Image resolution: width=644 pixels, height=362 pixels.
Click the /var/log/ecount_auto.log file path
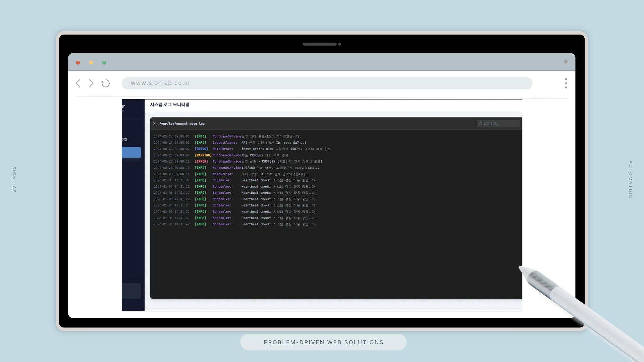click(182, 124)
